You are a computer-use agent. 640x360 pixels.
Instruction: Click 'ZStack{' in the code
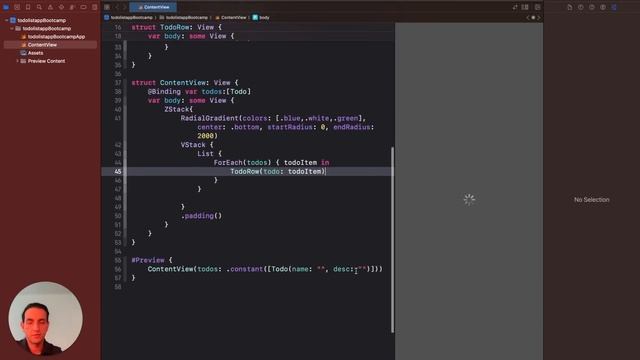point(178,109)
